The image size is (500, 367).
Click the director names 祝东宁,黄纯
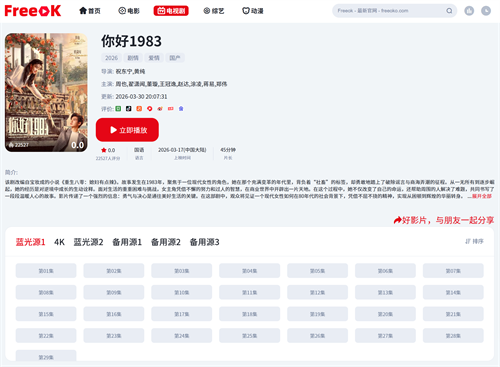coord(130,71)
